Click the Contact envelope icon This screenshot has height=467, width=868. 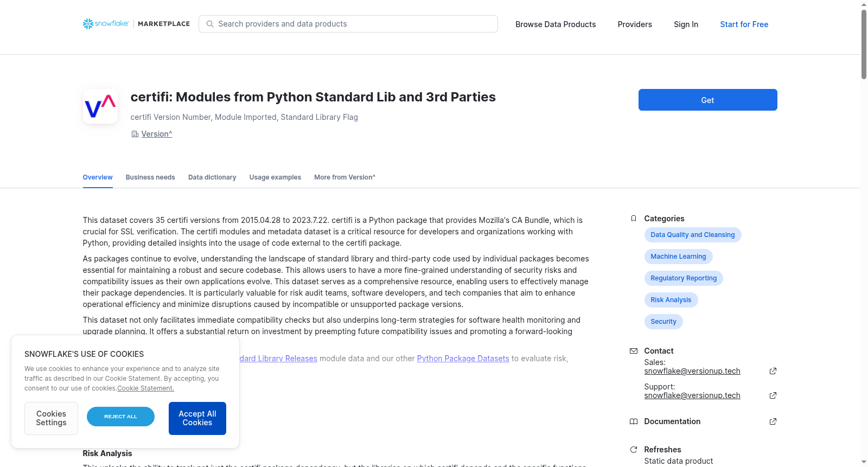pyautogui.click(x=634, y=351)
